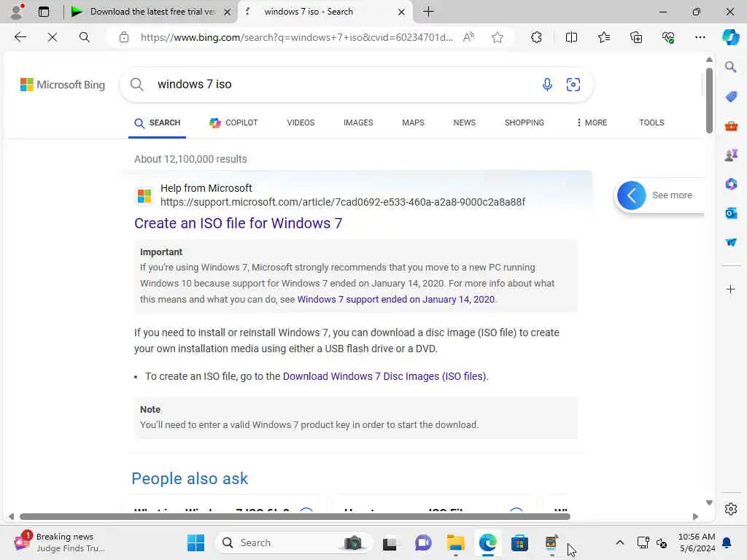Open a new browser tab
Image resolution: width=747 pixels, height=560 pixels.
(x=428, y=12)
